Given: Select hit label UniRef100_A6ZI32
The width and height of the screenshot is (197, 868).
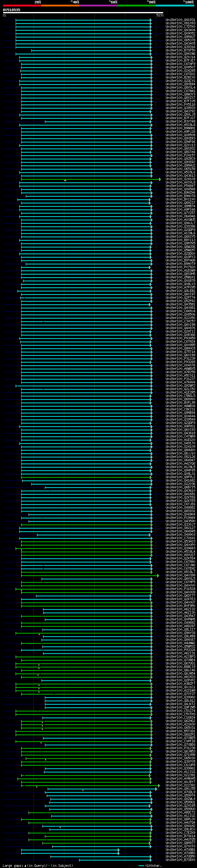Looking at the screenshot, I should tap(180, 609).
